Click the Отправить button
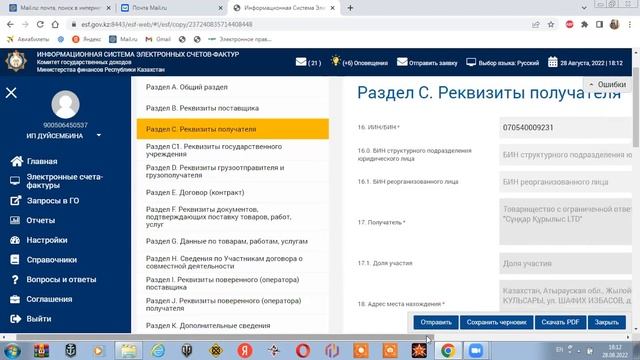 436,322
